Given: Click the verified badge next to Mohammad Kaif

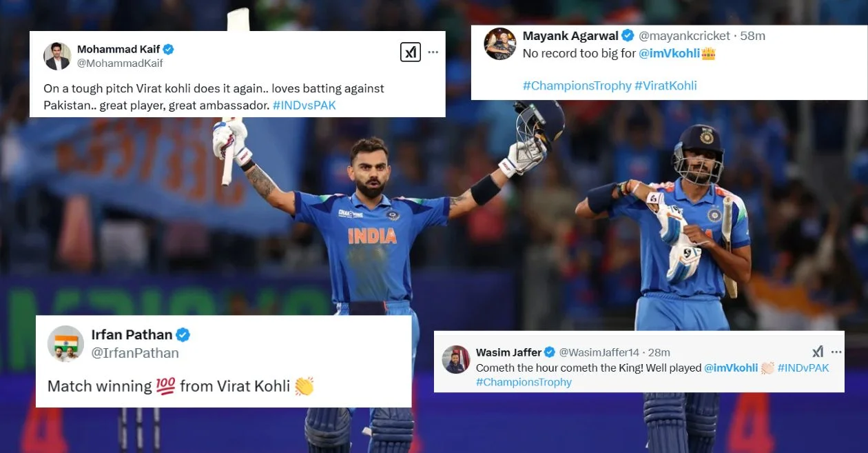Looking at the screenshot, I should click(168, 49).
